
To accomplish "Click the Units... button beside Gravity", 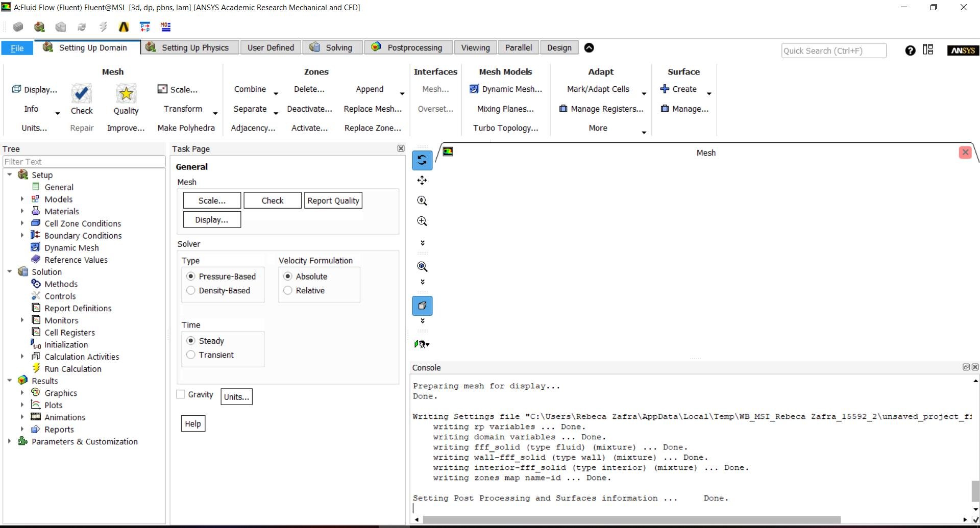I will [236, 397].
